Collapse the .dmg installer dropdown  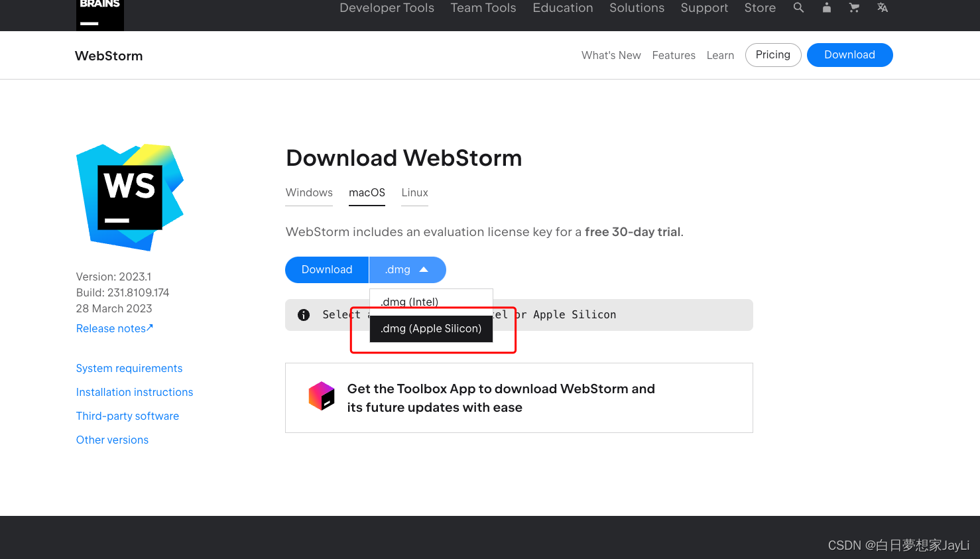(407, 270)
